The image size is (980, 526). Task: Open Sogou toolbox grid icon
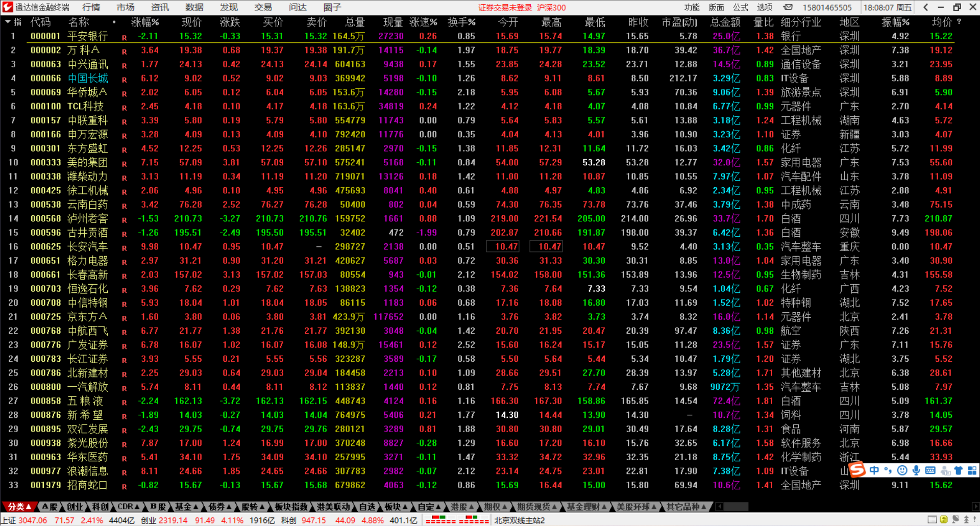click(972, 470)
